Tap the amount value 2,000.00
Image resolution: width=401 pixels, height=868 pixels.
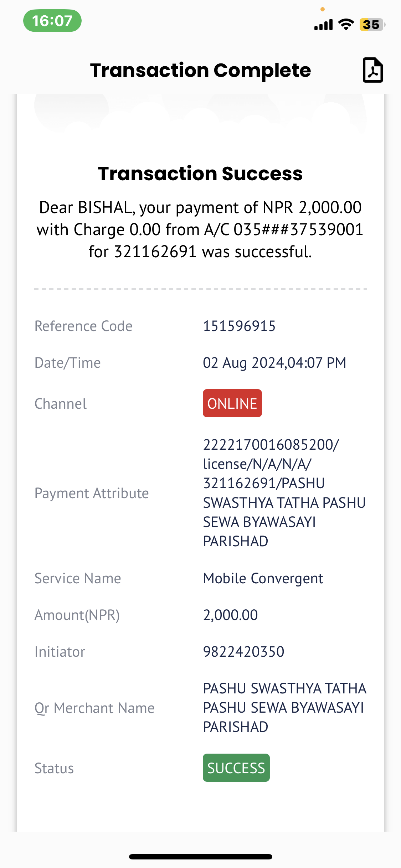[230, 615]
